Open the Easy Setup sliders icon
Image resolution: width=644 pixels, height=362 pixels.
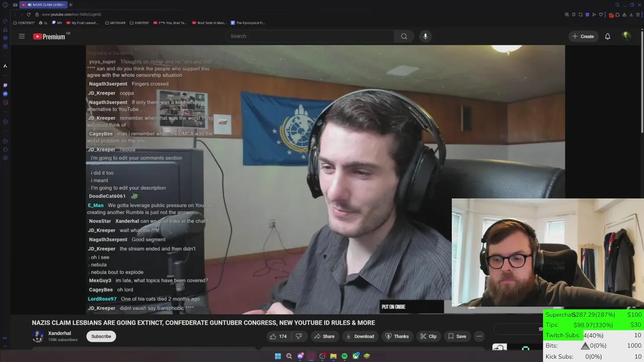point(637,15)
